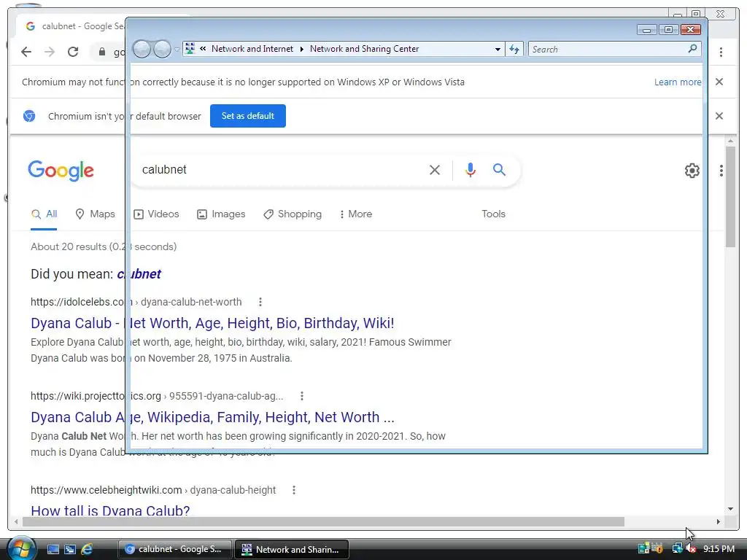Click Show Desktop in Quick Launch
Image resolution: width=747 pixels, height=560 pixels.
click(53, 549)
